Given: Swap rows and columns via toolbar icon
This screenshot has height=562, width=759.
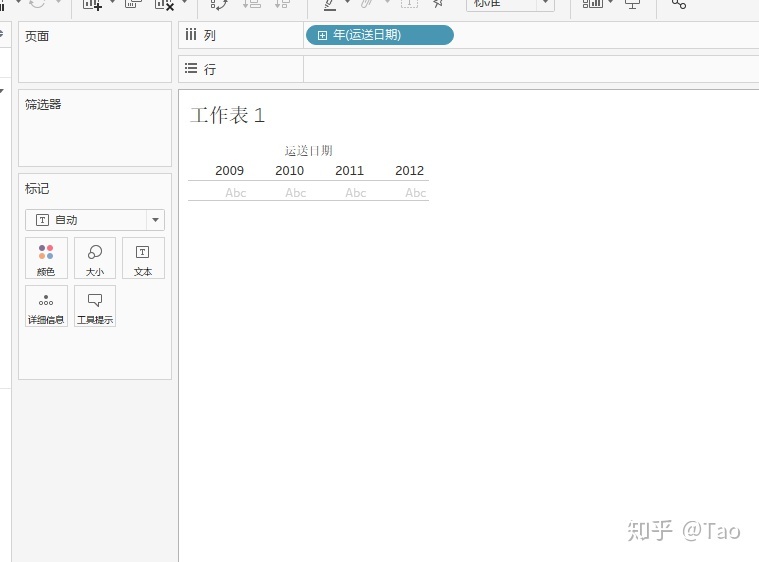Looking at the screenshot, I should pos(219,4).
